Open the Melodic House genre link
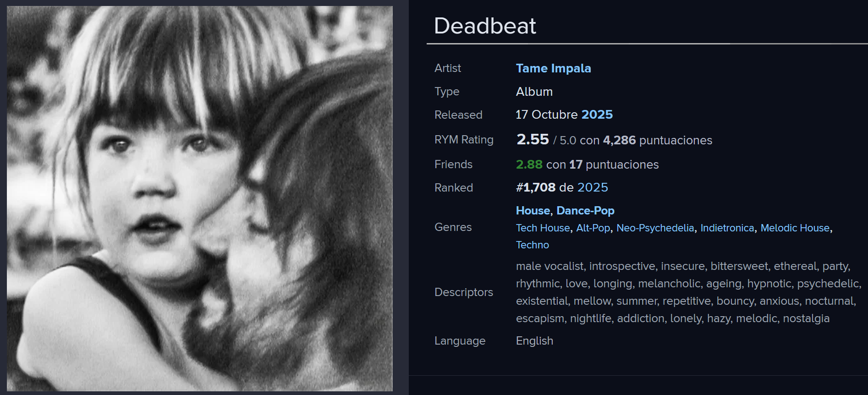 (x=795, y=228)
